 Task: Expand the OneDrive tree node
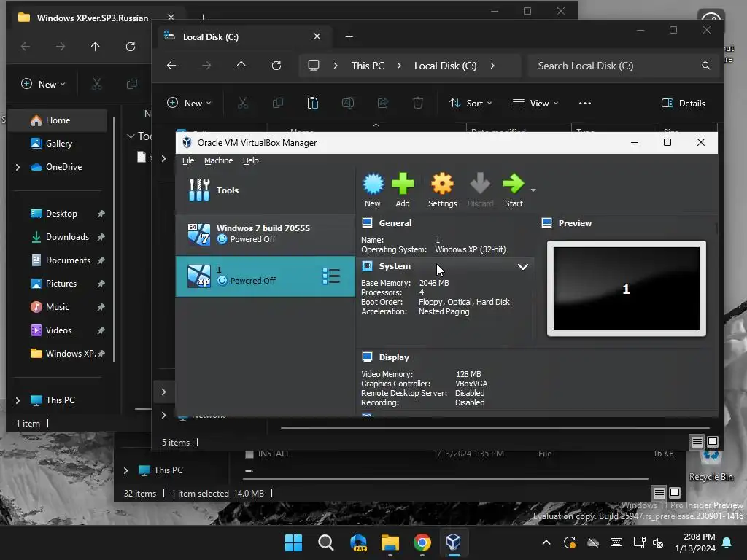coord(18,167)
